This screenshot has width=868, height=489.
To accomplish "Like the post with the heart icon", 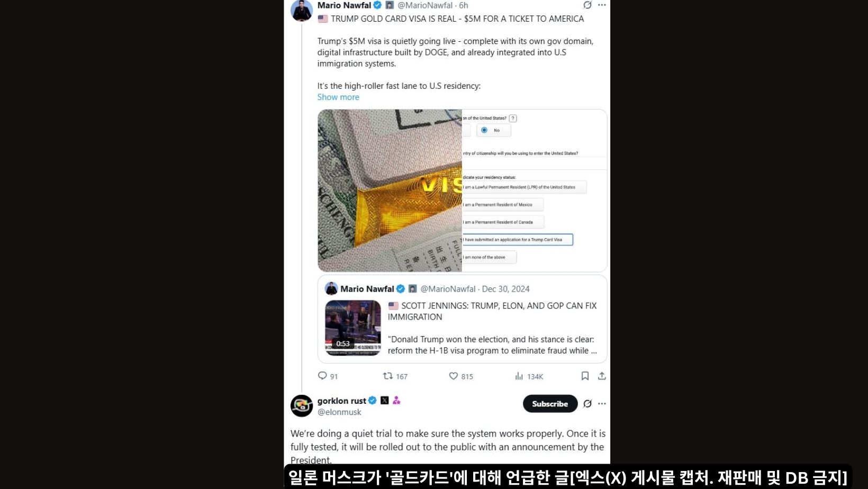I will (453, 376).
